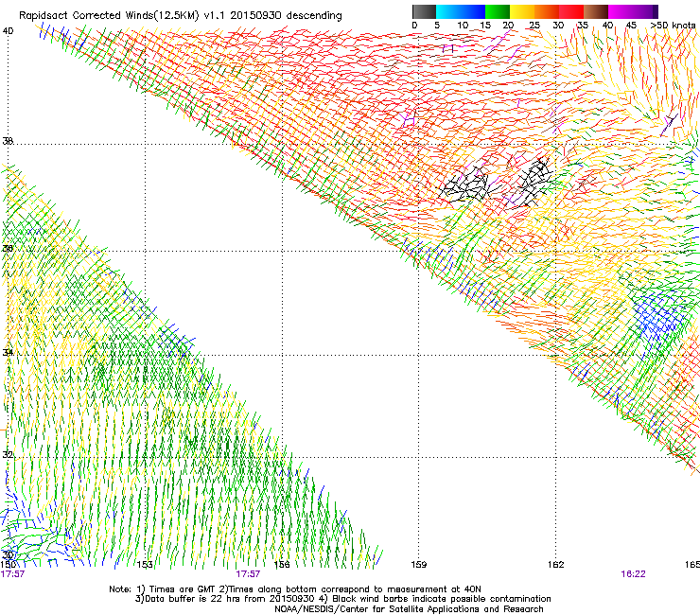The width and height of the screenshot is (700, 615).
Task: Click the '>50 knots' legend label
Action: click(673, 26)
